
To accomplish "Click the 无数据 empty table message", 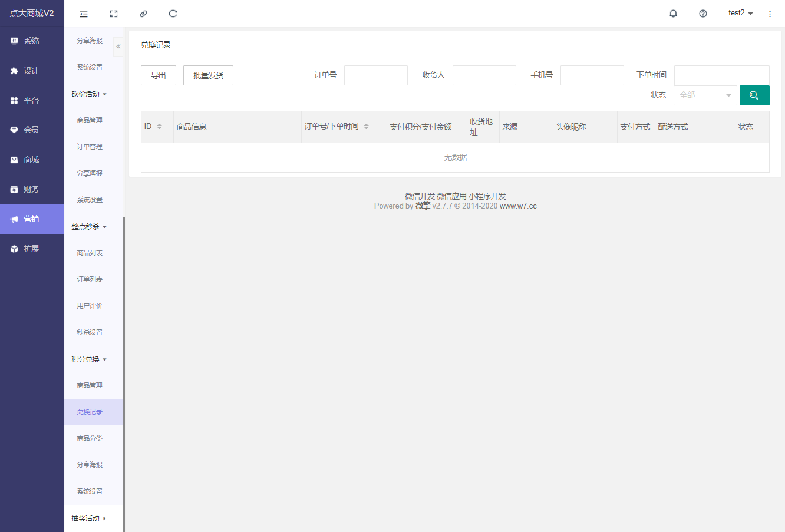I will [456, 157].
